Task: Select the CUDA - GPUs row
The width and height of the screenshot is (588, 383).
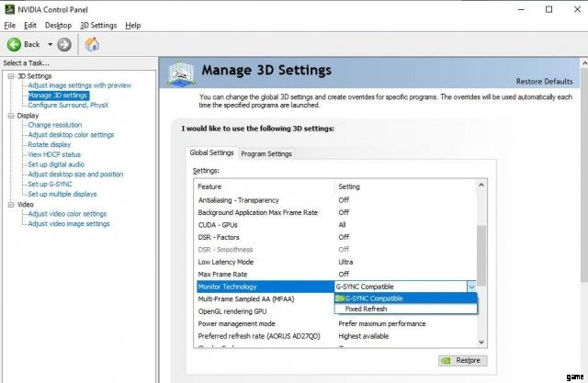Action: click(x=336, y=225)
